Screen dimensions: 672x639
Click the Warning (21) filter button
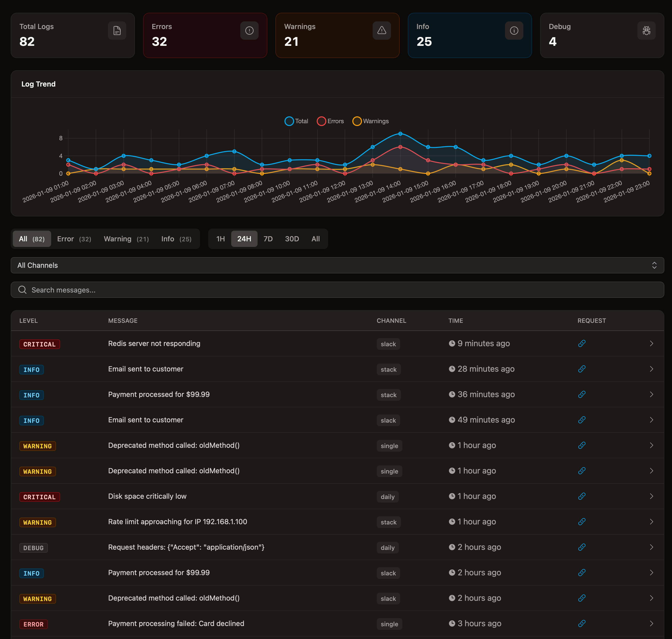click(x=126, y=239)
